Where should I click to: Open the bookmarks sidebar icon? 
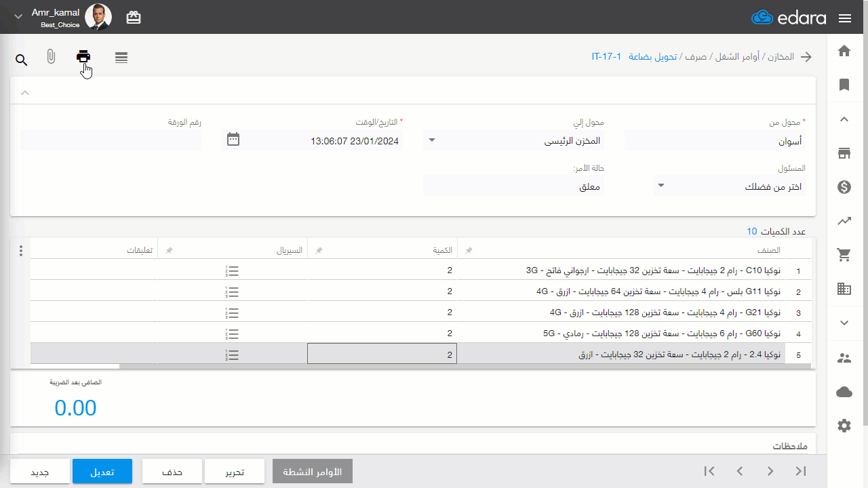(844, 85)
